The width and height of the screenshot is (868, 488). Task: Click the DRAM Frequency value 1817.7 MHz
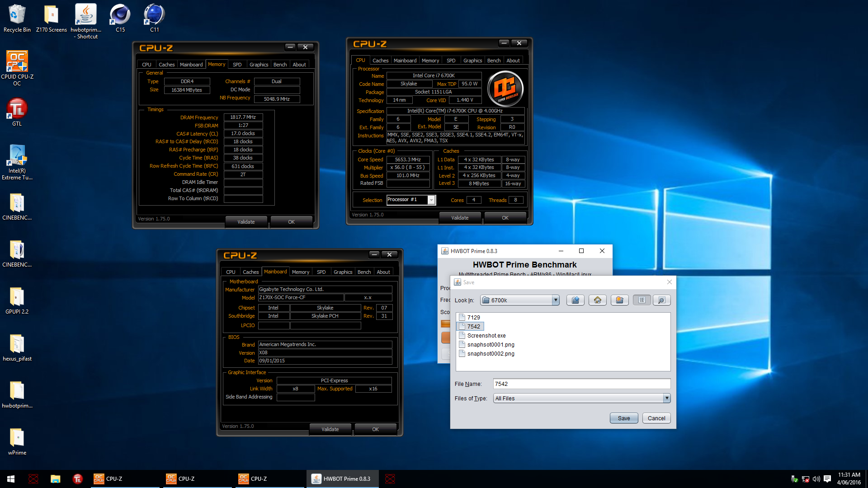243,117
